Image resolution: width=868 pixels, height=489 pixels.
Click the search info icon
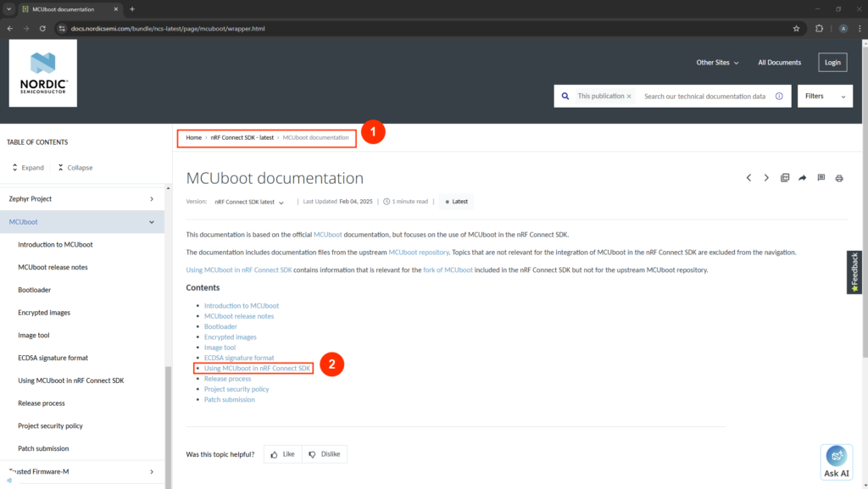point(779,97)
